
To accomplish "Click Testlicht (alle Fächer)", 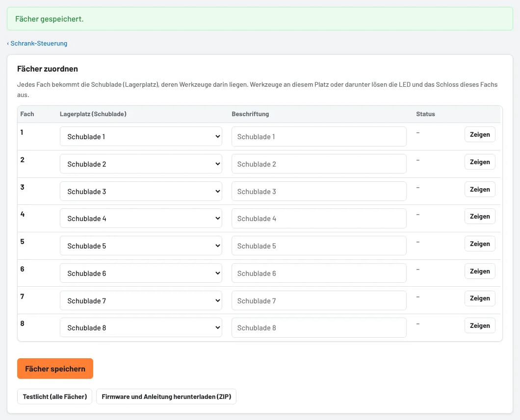I will pos(55,396).
